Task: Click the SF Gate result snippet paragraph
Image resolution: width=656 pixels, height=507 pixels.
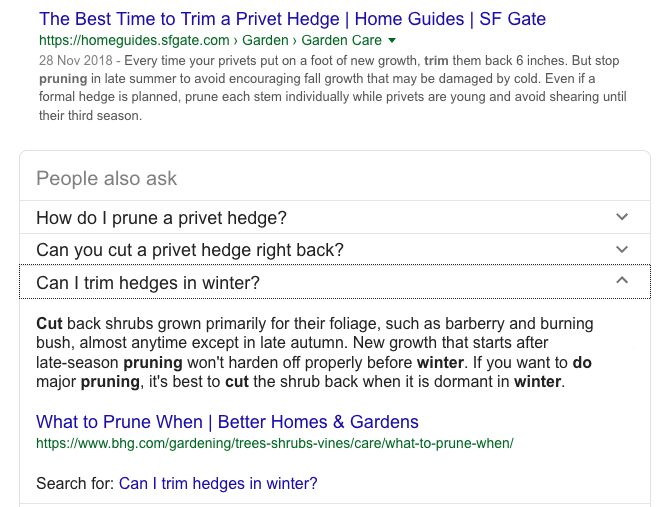Action: coord(330,97)
